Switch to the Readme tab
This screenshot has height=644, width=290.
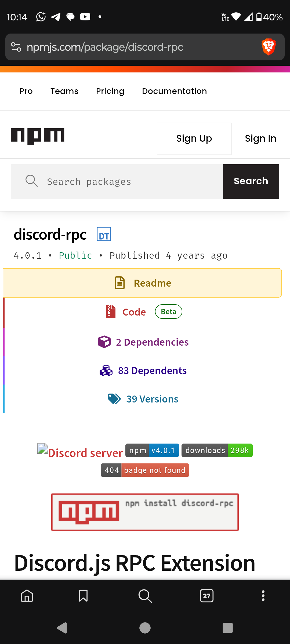tap(142, 283)
